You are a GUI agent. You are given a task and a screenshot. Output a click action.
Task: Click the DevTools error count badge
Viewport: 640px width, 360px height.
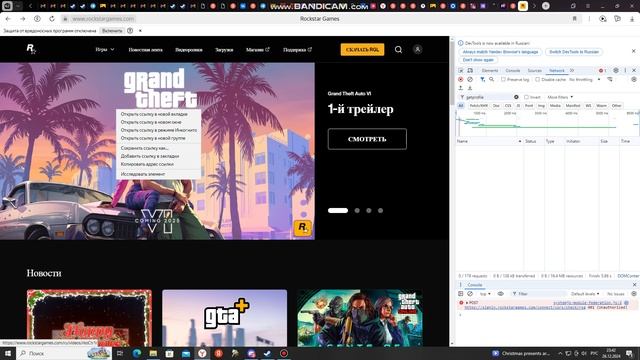[x=602, y=71]
